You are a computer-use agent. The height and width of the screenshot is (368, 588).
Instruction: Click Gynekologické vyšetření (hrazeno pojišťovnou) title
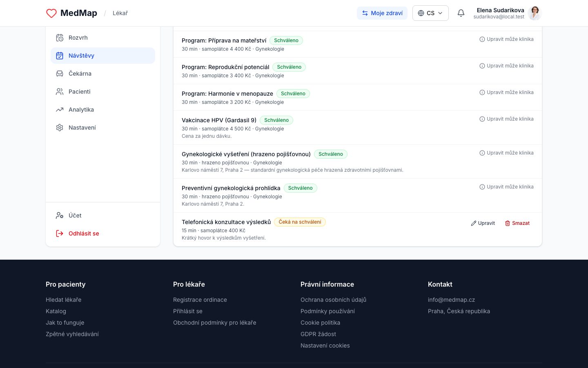(x=246, y=154)
